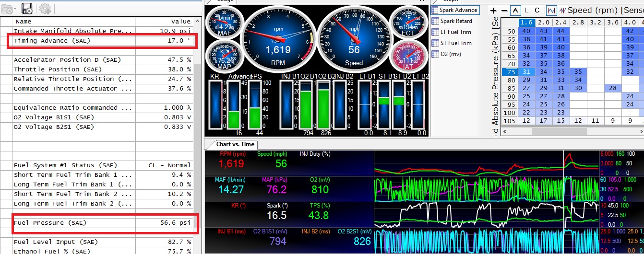
Task: Open the LT Fuel Trim table
Action: click(x=455, y=32)
